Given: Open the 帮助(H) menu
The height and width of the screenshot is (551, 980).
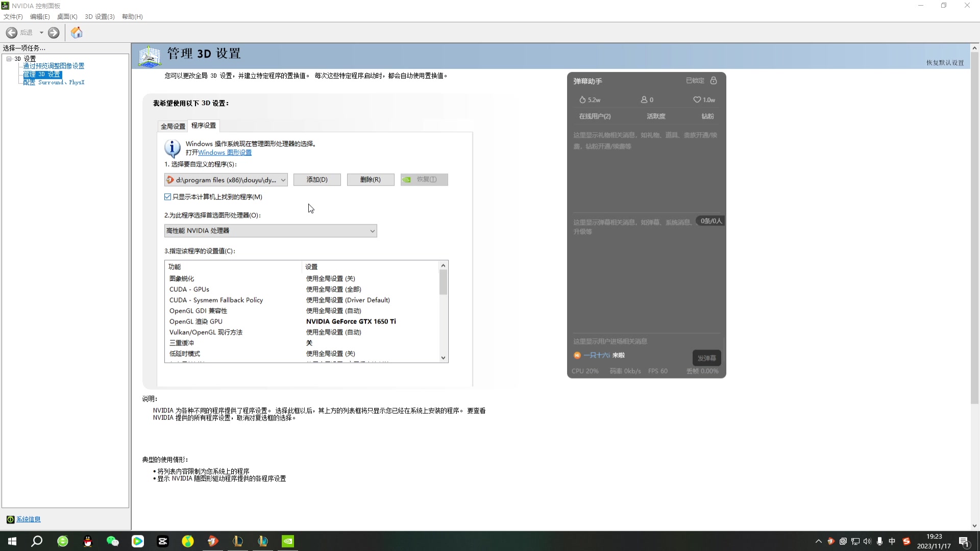Looking at the screenshot, I should (132, 16).
